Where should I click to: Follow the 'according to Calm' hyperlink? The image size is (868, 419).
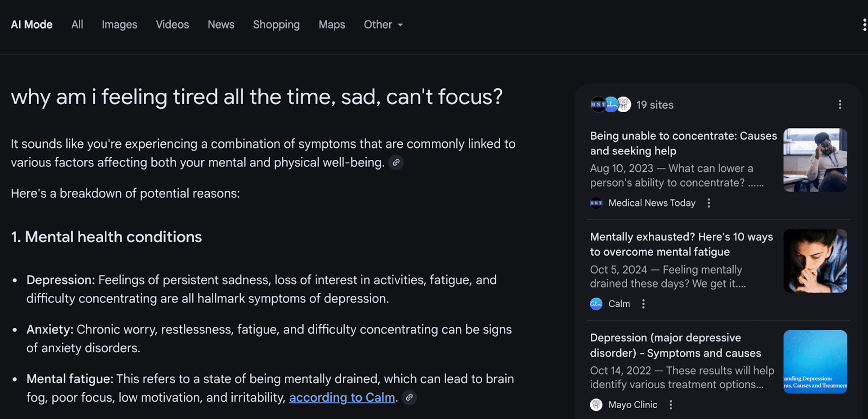tap(342, 398)
